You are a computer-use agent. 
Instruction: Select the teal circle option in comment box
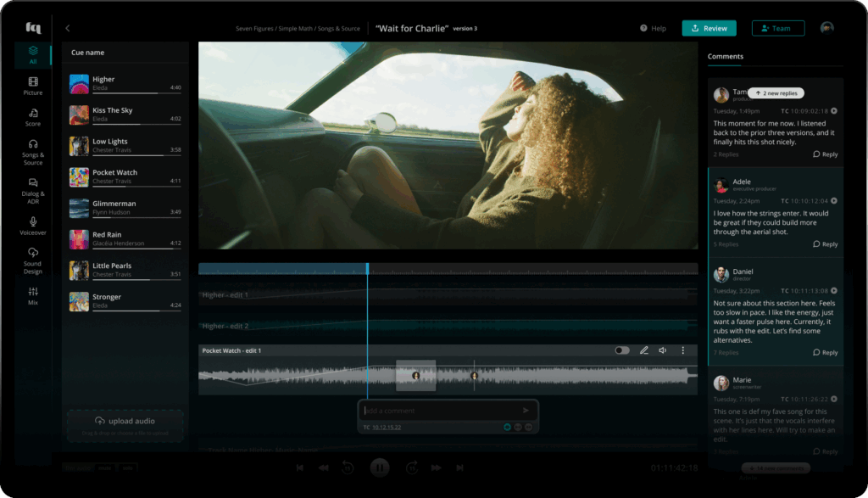[x=507, y=427]
